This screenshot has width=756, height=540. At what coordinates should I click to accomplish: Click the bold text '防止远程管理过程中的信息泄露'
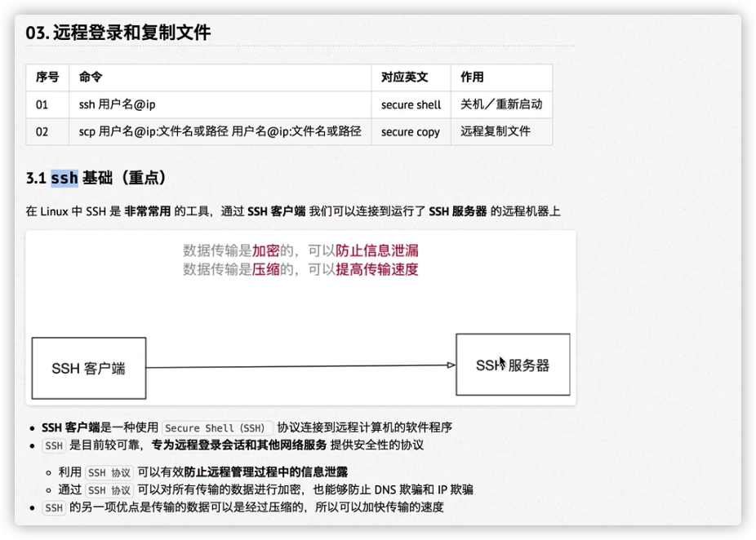(265, 472)
